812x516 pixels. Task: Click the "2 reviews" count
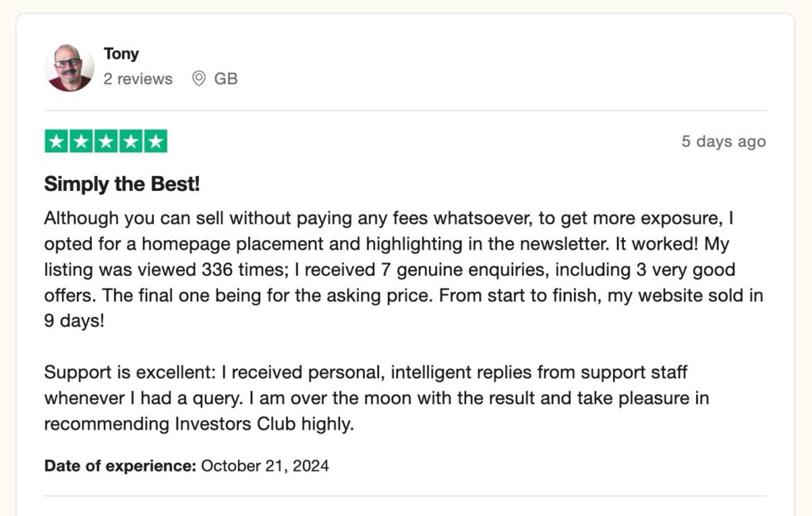[138, 79]
